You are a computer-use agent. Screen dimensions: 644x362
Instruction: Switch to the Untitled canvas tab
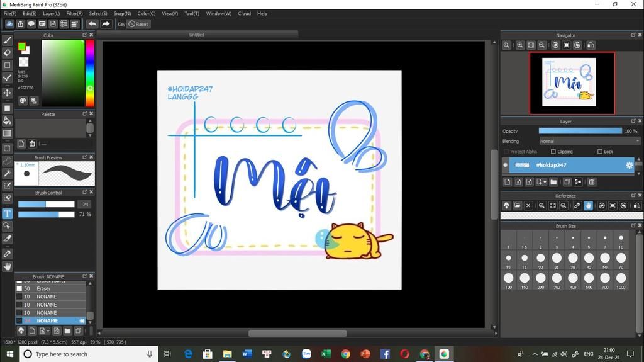tap(197, 35)
